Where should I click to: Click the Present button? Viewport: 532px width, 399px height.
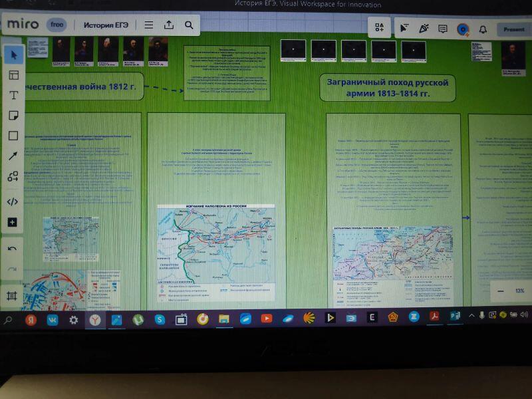(x=513, y=29)
